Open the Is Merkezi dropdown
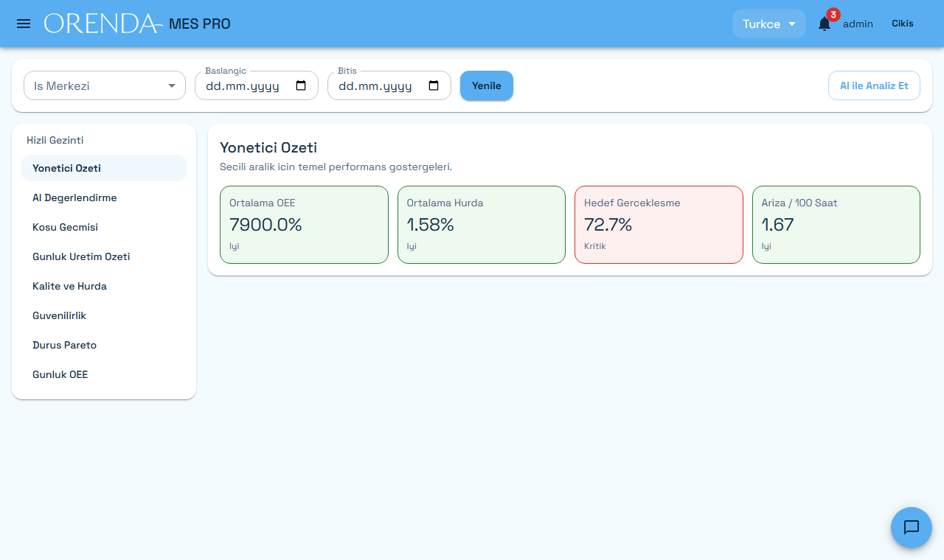The height and width of the screenshot is (560, 944). pyautogui.click(x=105, y=85)
